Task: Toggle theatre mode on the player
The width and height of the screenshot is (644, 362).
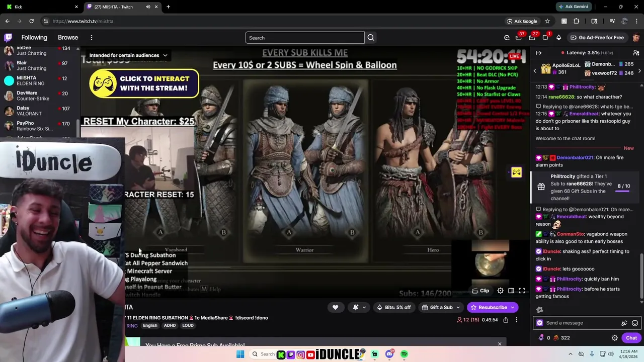Action: coord(511,291)
